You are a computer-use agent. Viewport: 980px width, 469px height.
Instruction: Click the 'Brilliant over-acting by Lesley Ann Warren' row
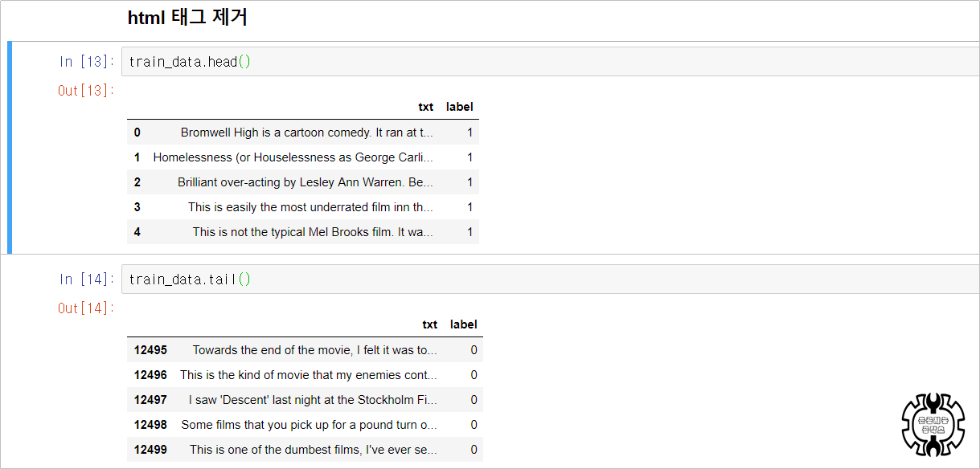pos(303,182)
